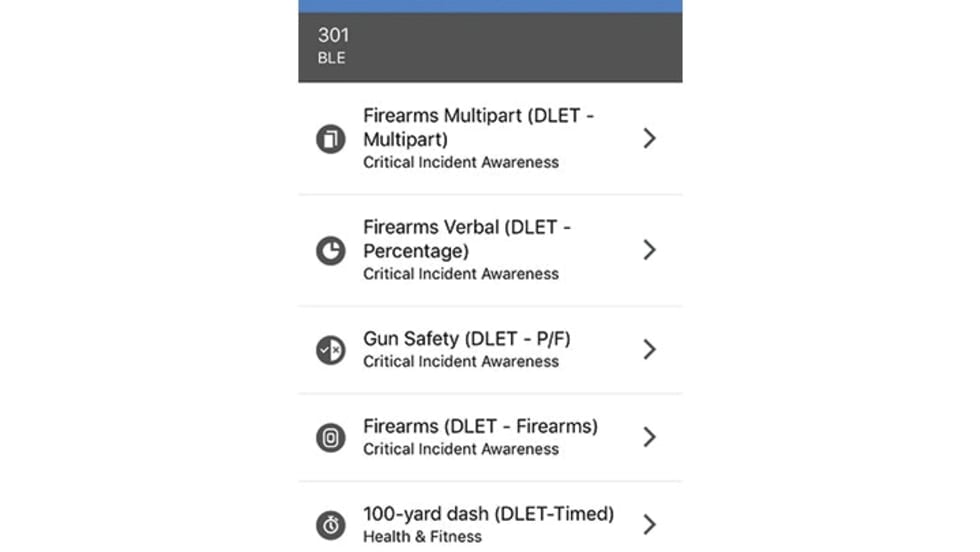Click Critical Incident Awareness under Firearms Multipart

point(461,162)
